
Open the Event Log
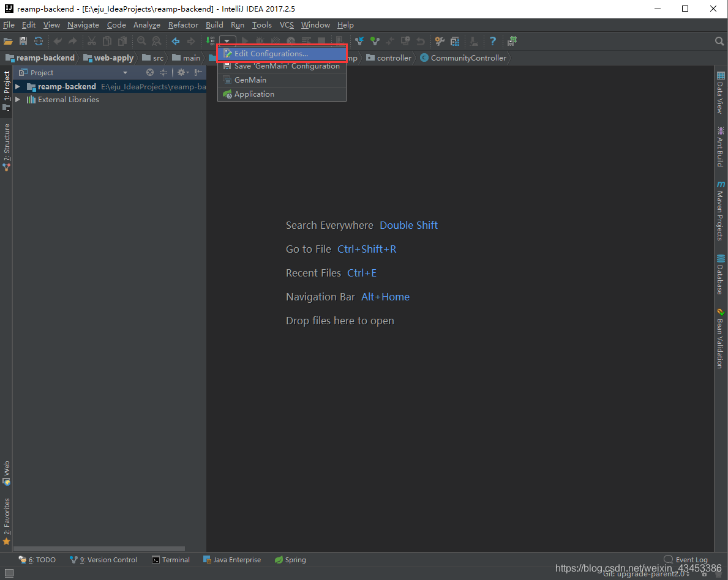click(x=686, y=559)
